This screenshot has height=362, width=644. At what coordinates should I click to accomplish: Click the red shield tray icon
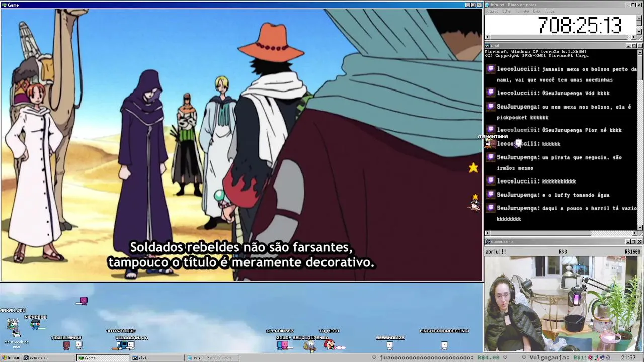[x=591, y=358]
